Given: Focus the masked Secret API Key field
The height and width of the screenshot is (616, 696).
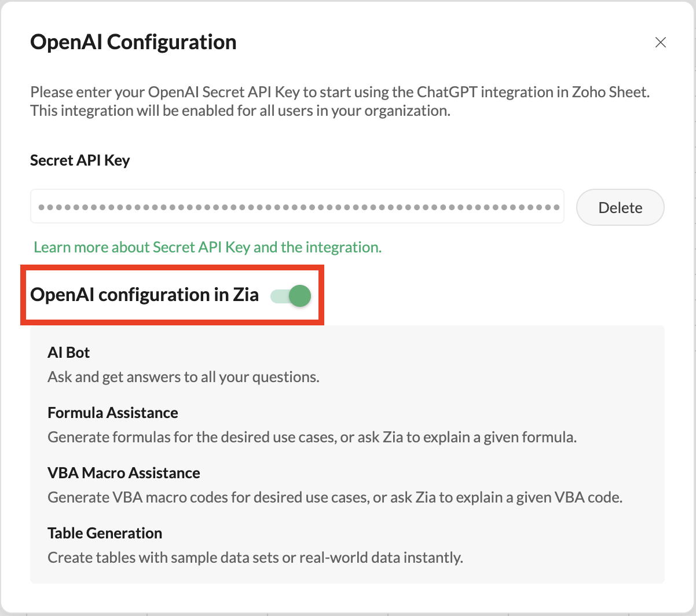Looking at the screenshot, I should [x=296, y=206].
